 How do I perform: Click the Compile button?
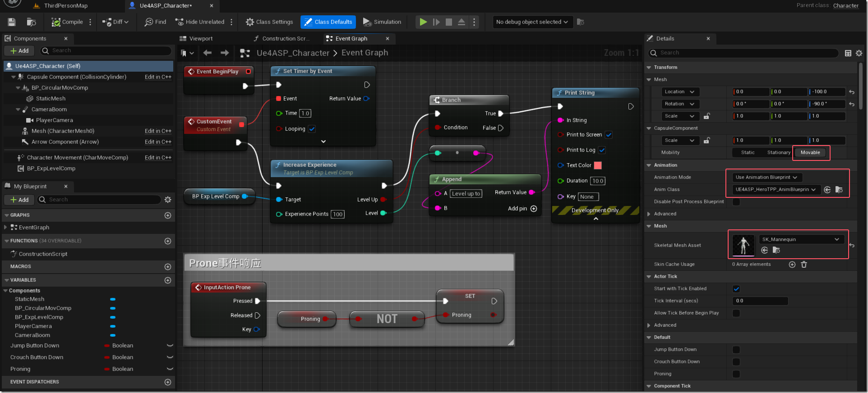click(x=67, y=22)
